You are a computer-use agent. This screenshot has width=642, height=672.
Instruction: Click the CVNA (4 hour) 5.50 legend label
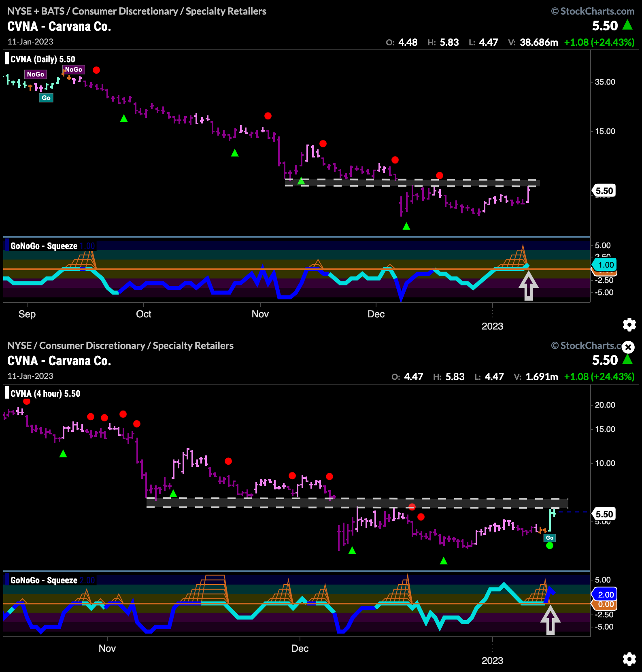(x=45, y=393)
